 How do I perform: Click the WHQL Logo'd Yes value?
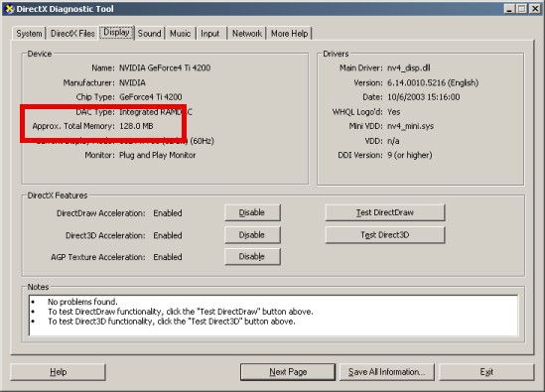[x=394, y=112]
